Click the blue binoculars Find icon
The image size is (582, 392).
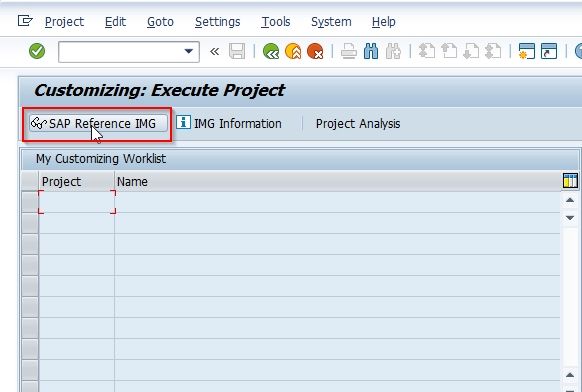click(371, 51)
